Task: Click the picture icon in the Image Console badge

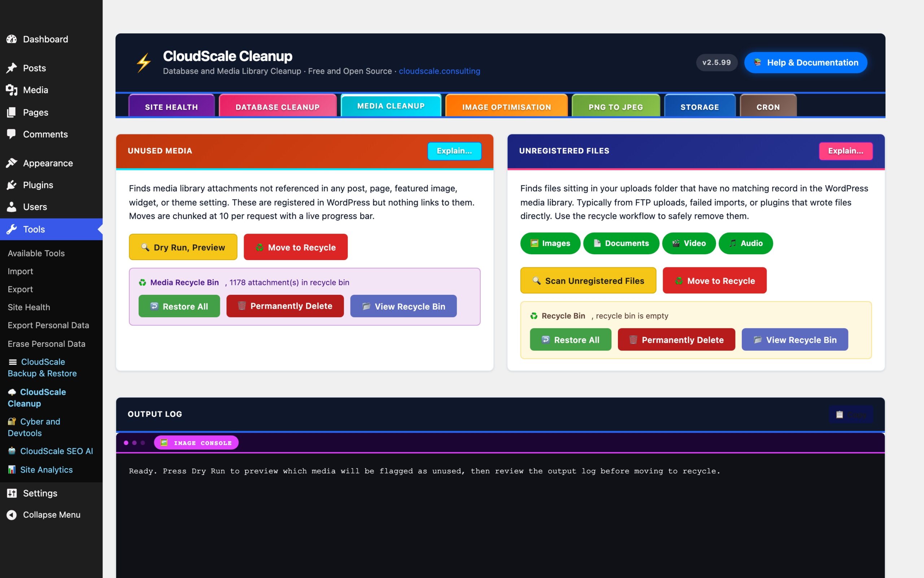Action: 164,443
